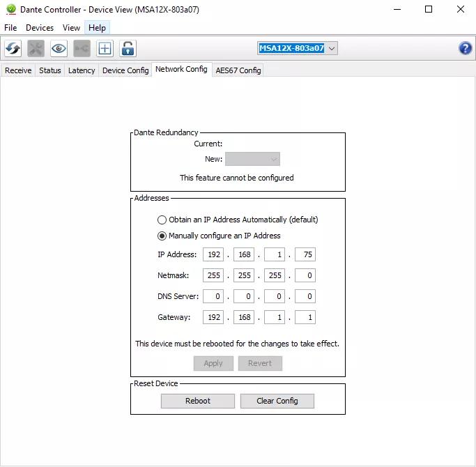Viewport: 476px width, 467px height.
Task: Open the View menu
Action: pos(71,28)
